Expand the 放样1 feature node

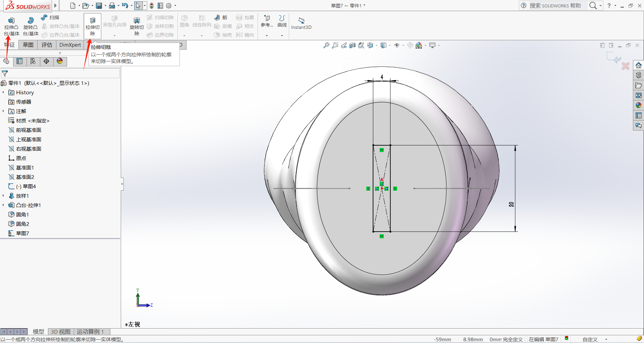[3, 196]
